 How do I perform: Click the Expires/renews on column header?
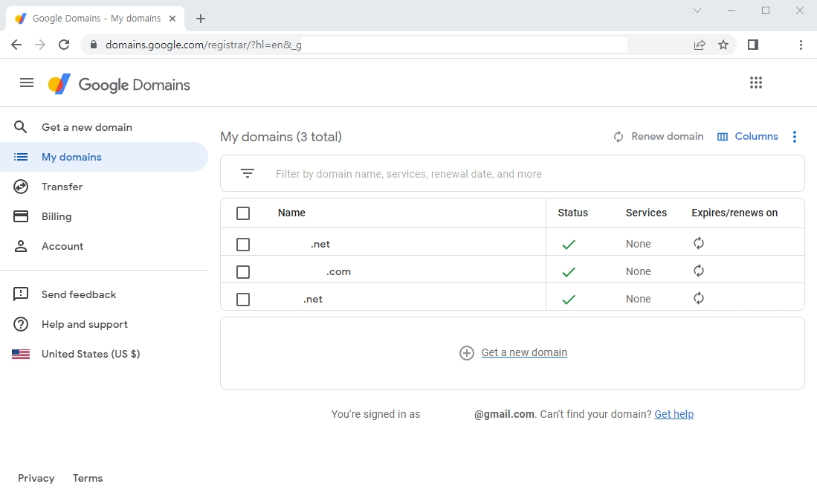click(x=734, y=213)
